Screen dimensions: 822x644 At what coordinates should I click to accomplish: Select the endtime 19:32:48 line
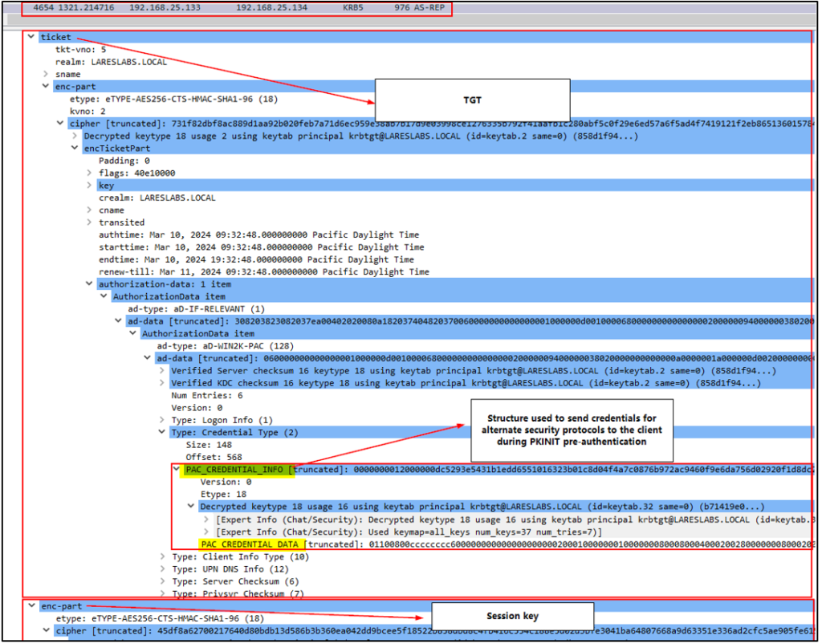tap(256, 259)
